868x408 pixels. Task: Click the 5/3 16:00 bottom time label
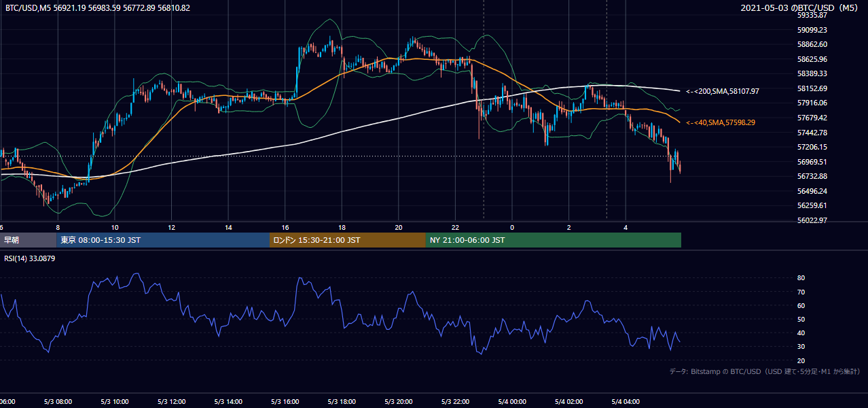285,402
